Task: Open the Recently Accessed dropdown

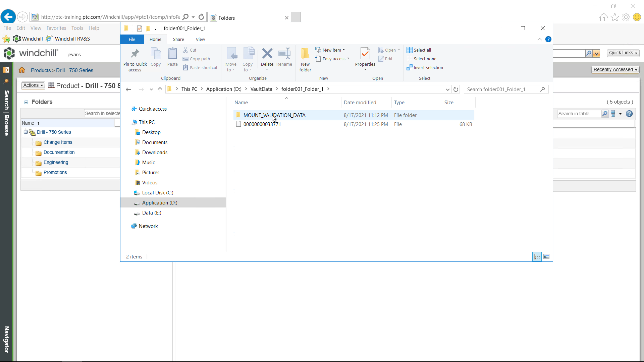Action: tap(615, 70)
